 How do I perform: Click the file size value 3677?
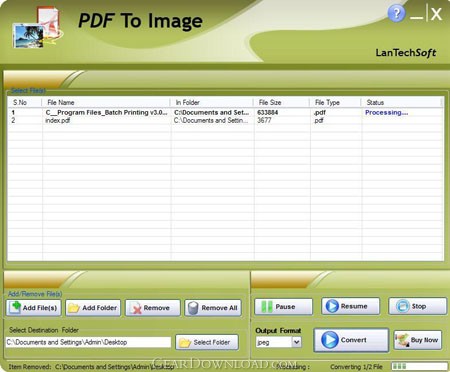tap(264, 120)
